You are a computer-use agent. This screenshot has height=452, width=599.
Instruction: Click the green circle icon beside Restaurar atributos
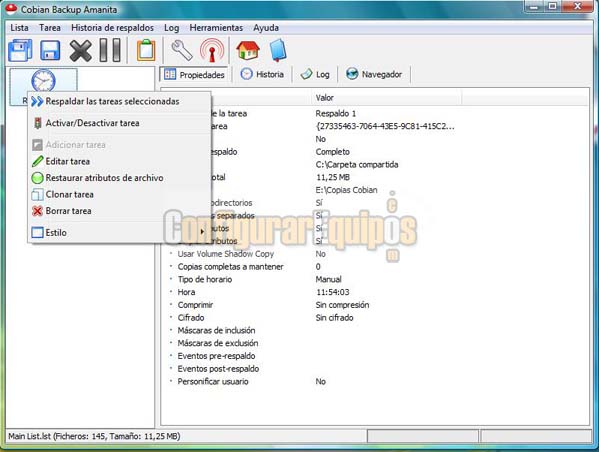(37, 178)
